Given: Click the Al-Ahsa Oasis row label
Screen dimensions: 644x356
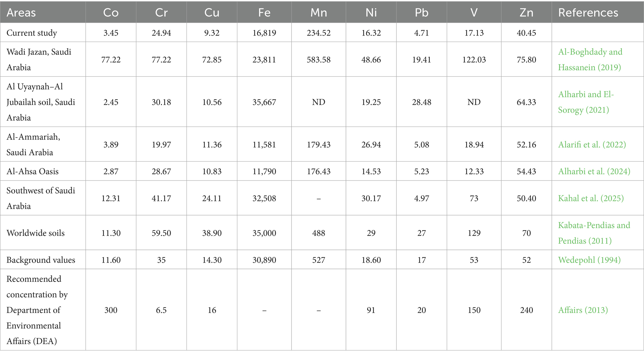Looking at the screenshot, I should click(32, 171).
